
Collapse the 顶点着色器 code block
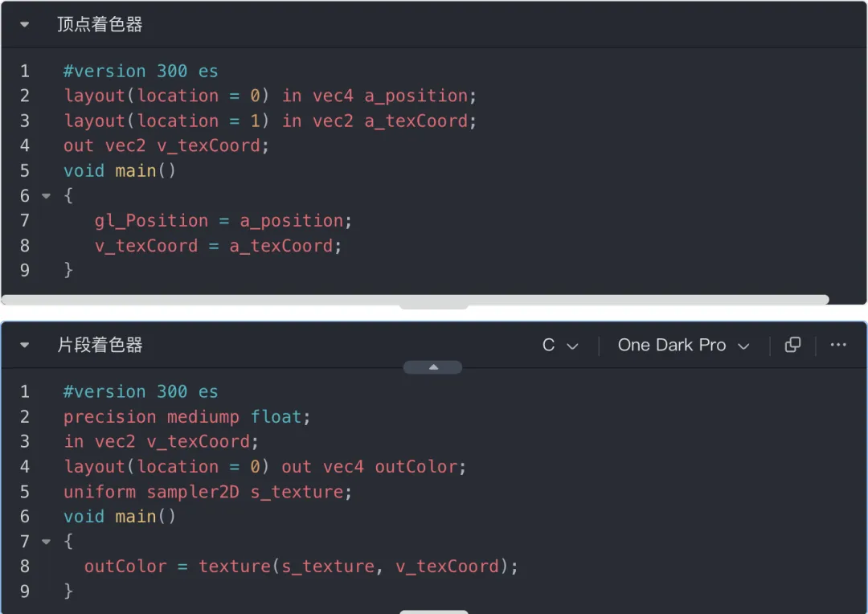25,25
